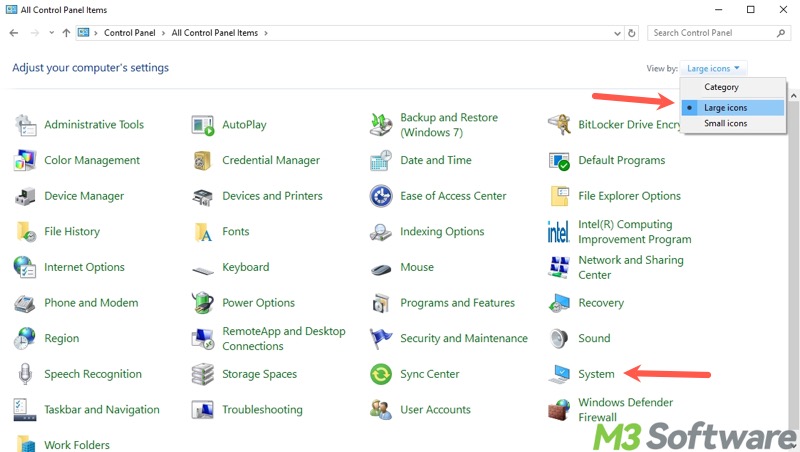Click the File Explorer Options icon
Screen dimensions: 800x452
[560, 196]
